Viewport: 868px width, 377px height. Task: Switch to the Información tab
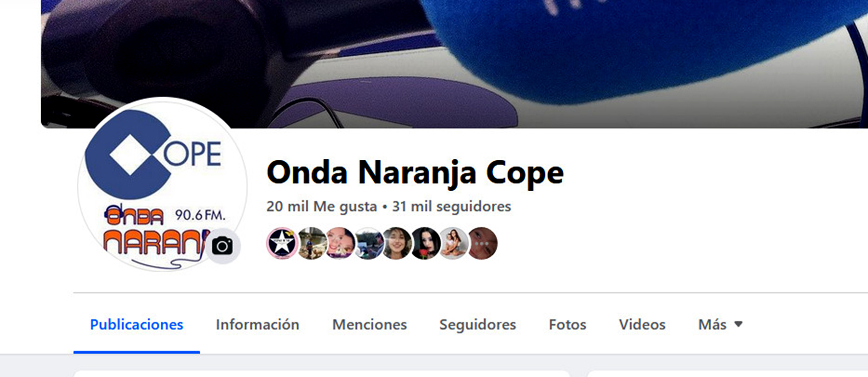pos(258,325)
